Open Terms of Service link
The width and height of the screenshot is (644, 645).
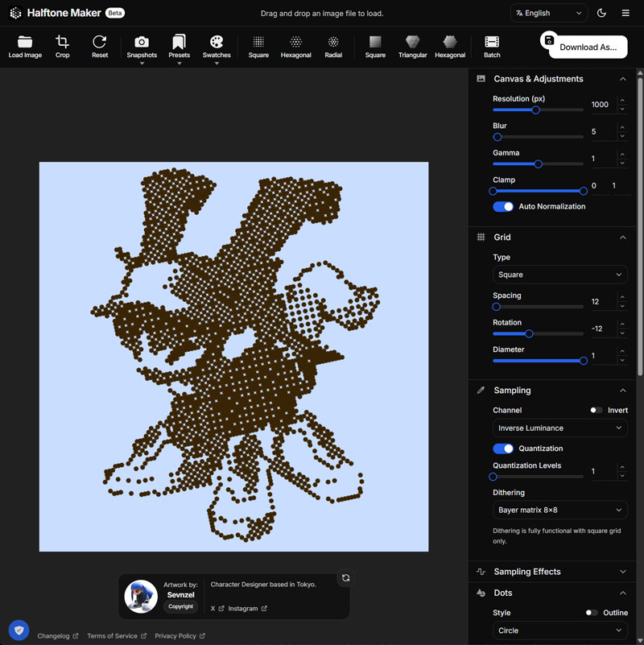click(117, 635)
